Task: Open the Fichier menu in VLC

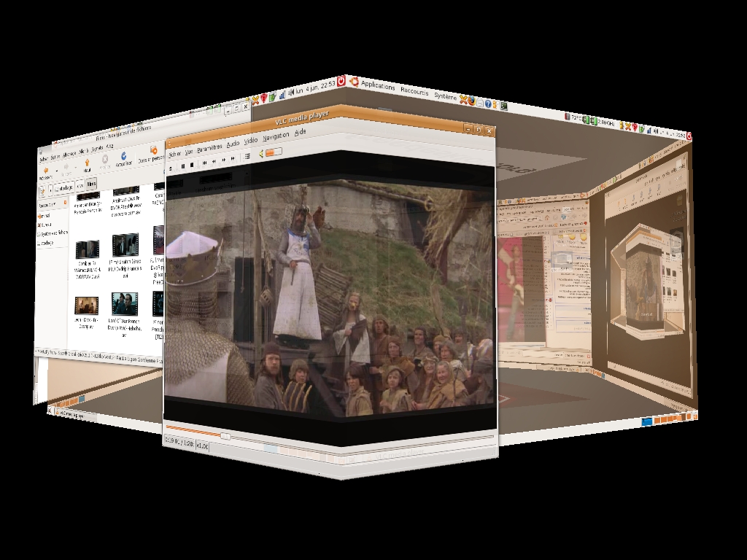Action: [175, 155]
